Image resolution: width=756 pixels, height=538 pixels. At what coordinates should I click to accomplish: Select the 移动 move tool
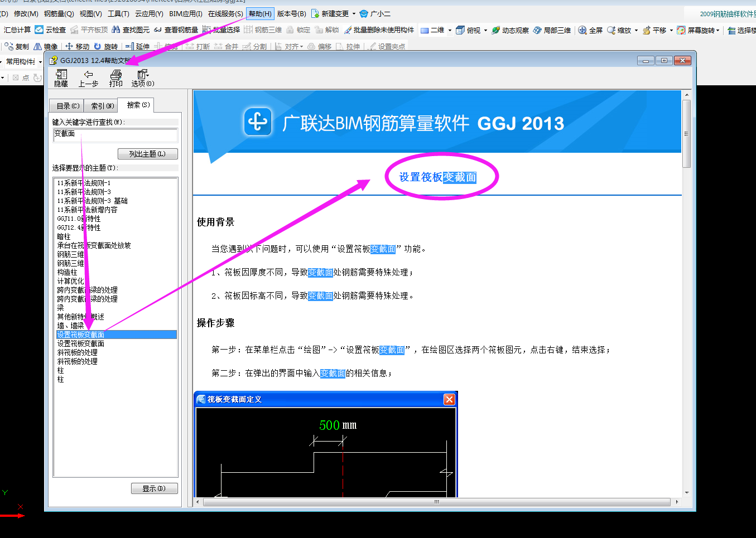[x=77, y=46]
